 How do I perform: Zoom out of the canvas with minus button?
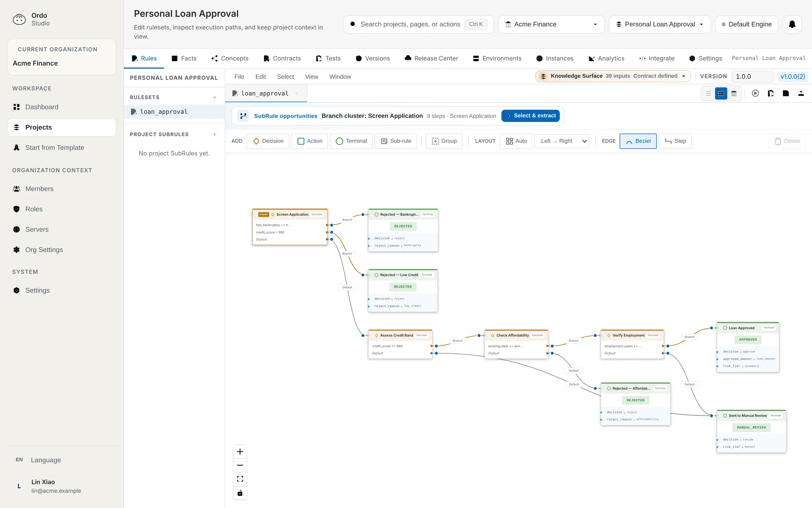coord(240,465)
